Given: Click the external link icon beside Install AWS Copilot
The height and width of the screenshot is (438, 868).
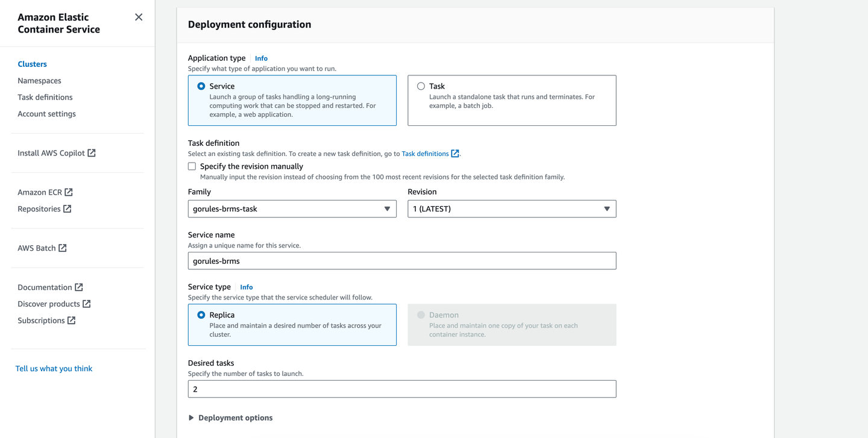Looking at the screenshot, I should 92,153.
